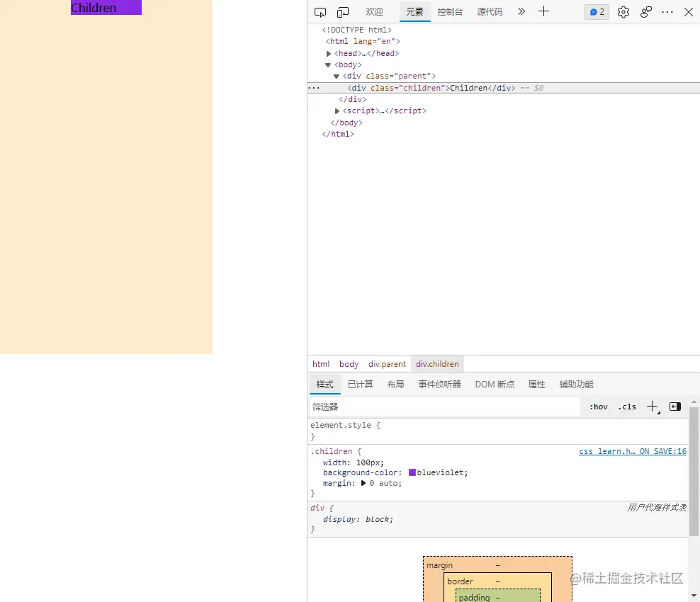Open the 事件侦听器 tab
The width and height of the screenshot is (700, 602).
(439, 385)
